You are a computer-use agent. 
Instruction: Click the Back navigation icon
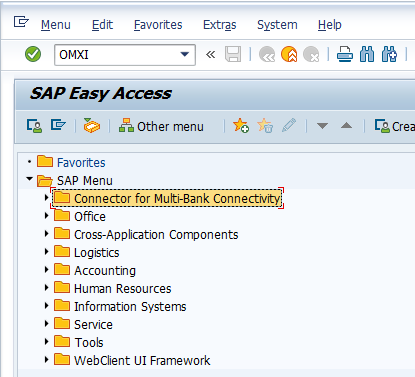point(267,54)
